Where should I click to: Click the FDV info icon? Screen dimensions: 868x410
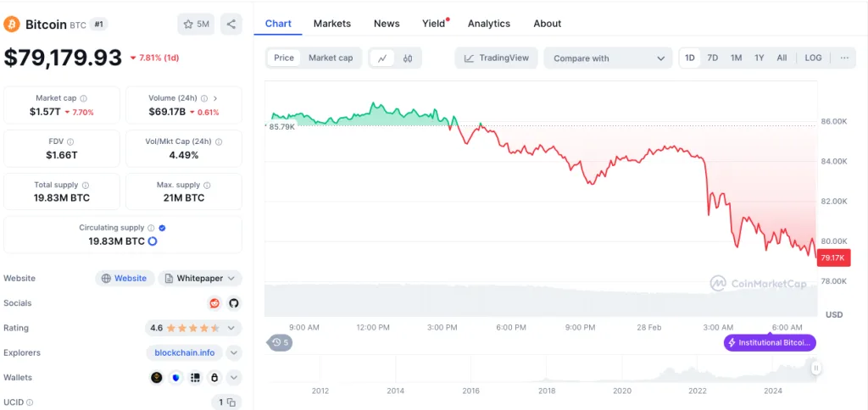pos(71,142)
